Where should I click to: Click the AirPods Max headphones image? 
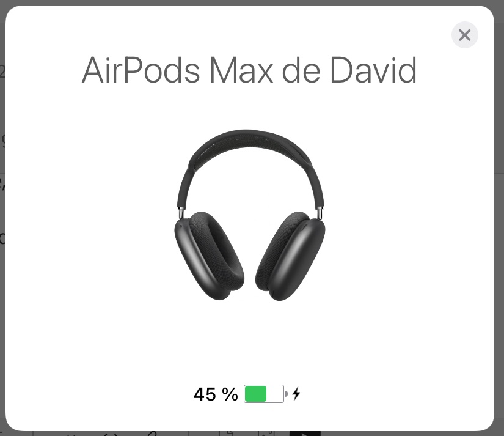click(x=250, y=215)
